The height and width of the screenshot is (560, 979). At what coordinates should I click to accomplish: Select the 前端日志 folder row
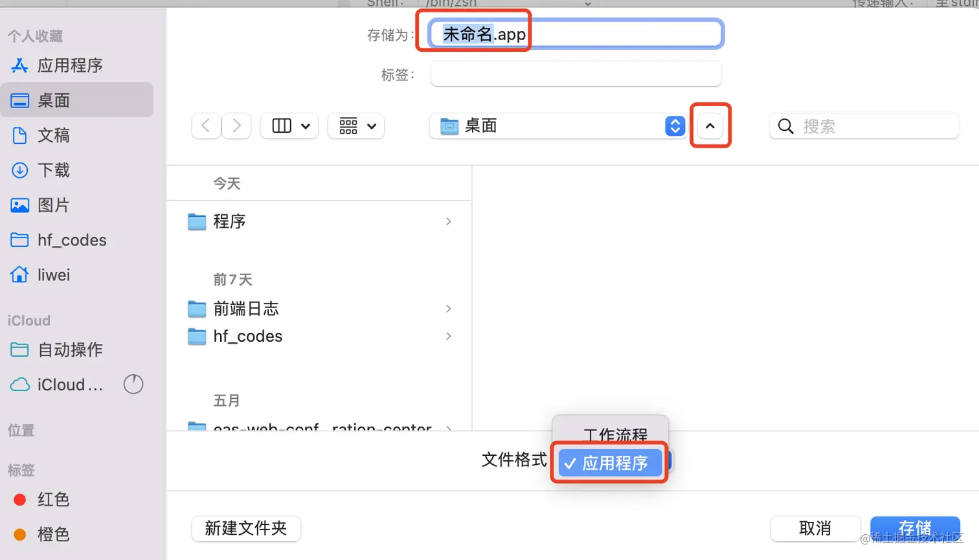320,309
